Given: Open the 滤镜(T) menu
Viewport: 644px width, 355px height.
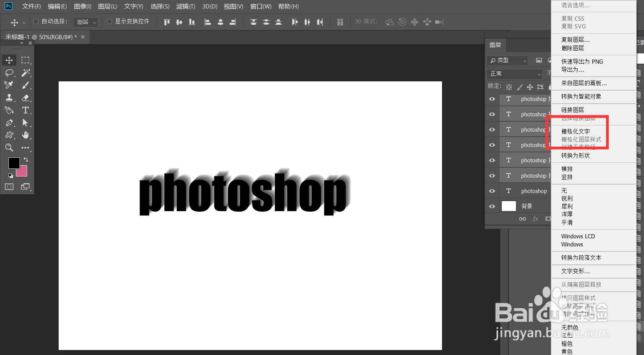Looking at the screenshot, I should 186,7.
